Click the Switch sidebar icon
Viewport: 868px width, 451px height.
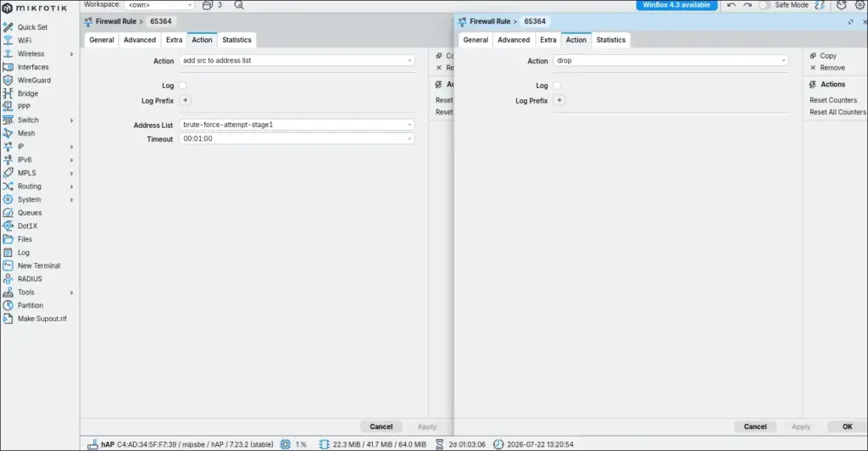pos(8,120)
